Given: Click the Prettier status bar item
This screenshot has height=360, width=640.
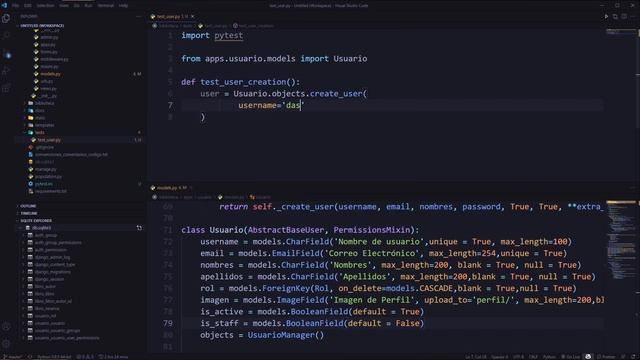Looking at the screenshot, I should click(x=606, y=357).
